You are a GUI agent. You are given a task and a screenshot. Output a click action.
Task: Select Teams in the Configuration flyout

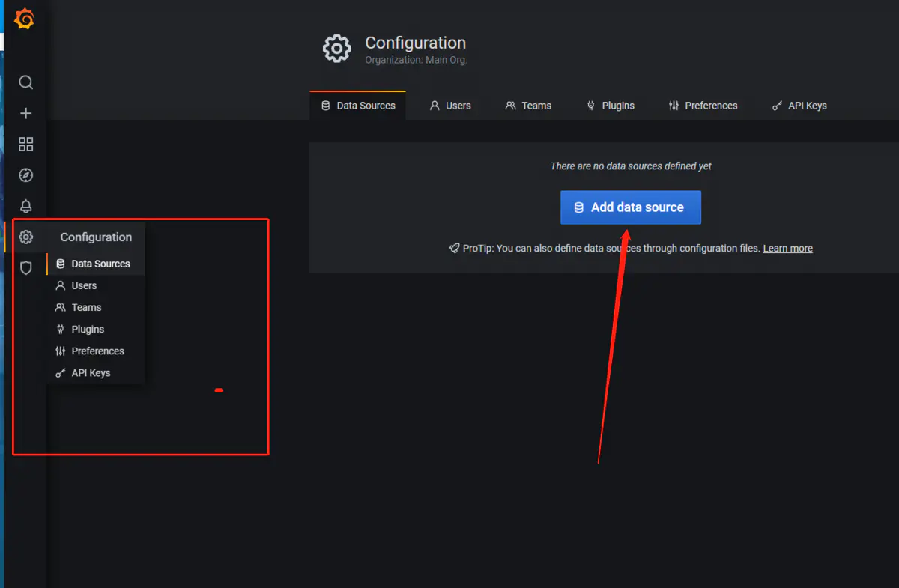click(95, 307)
